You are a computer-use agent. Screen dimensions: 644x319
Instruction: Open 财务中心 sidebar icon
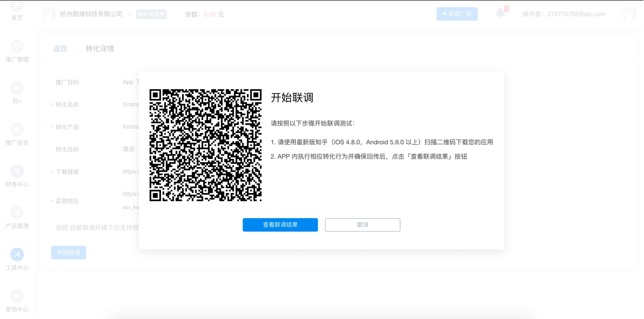pyautogui.click(x=17, y=171)
